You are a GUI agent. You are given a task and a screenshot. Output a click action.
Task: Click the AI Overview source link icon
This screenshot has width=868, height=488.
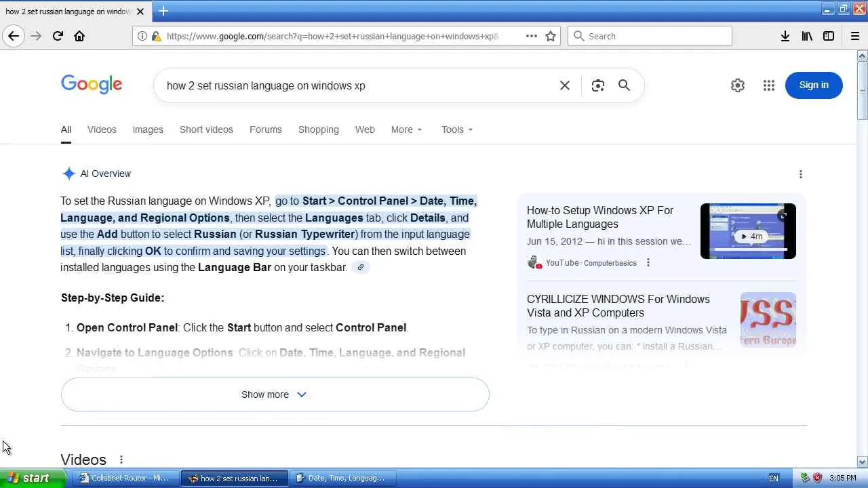[x=361, y=267]
